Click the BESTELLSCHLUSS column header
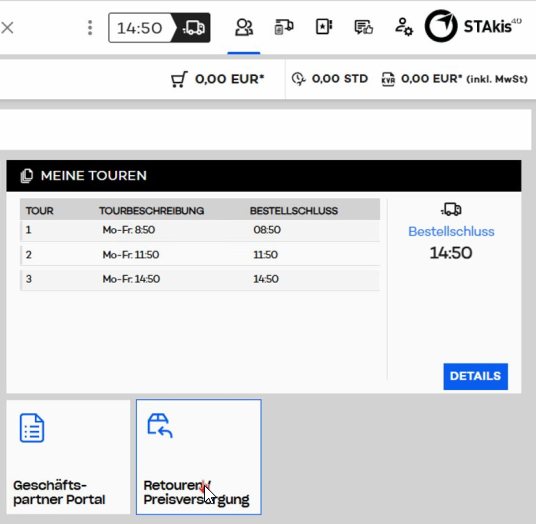Screen dimensions: 536x524 click(x=294, y=211)
